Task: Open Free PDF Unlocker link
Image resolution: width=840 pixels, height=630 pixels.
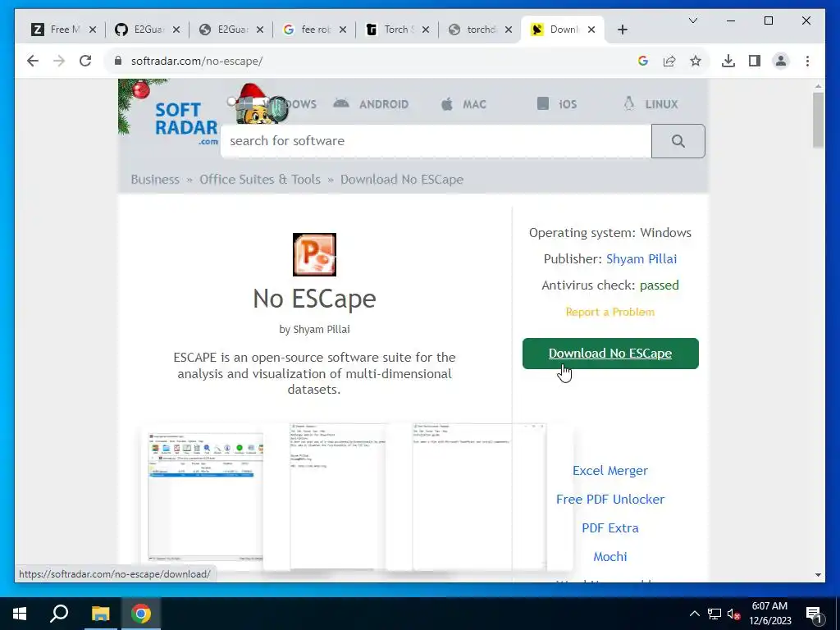Action: pos(610,500)
